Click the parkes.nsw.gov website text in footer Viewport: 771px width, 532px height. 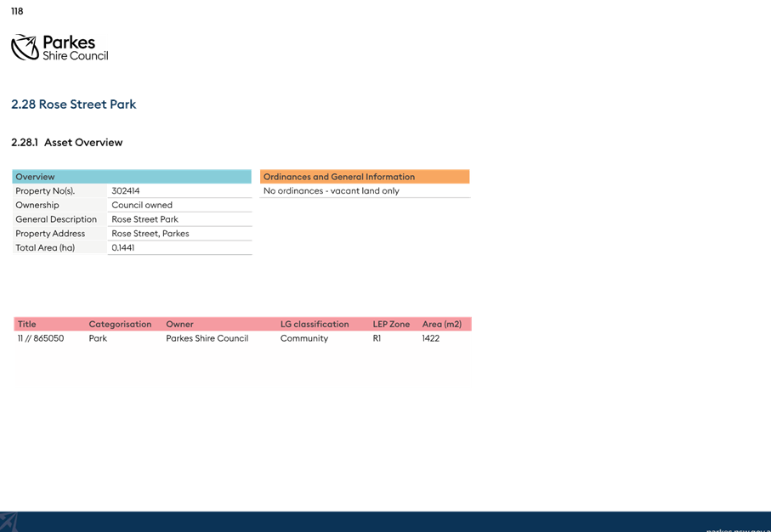click(x=739, y=530)
